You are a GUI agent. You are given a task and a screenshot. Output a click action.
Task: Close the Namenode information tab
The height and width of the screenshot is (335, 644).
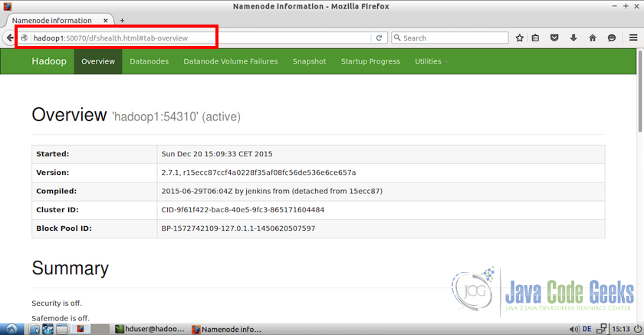tap(106, 20)
